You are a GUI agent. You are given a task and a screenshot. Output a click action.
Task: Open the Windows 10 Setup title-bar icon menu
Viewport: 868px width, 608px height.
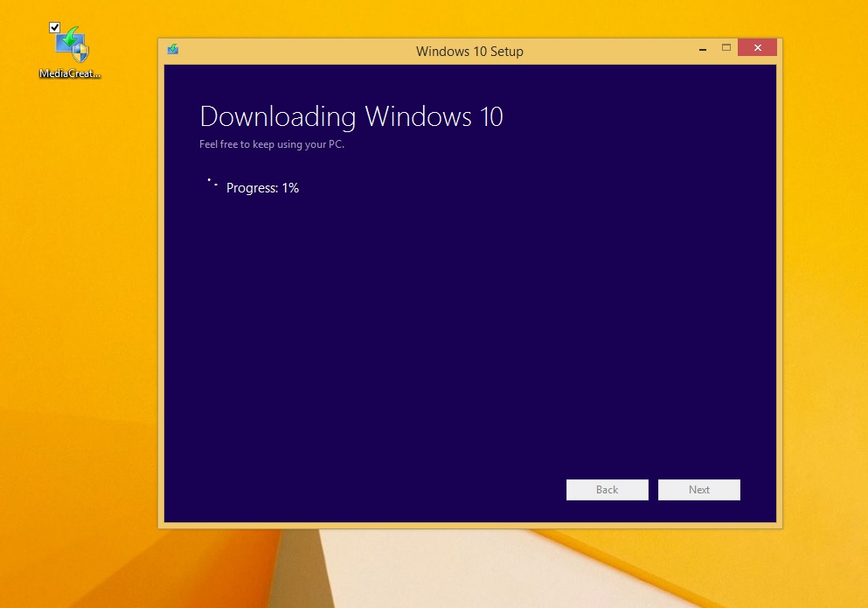(173, 49)
